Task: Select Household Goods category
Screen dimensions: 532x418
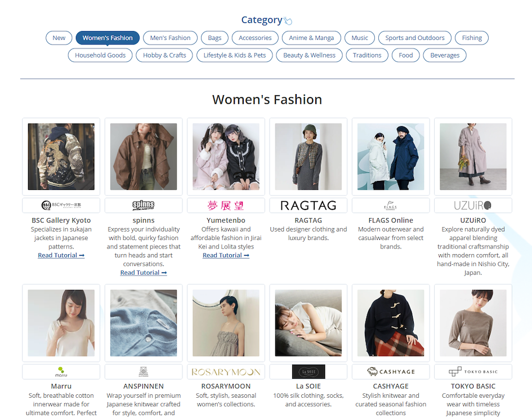Action: coord(100,55)
